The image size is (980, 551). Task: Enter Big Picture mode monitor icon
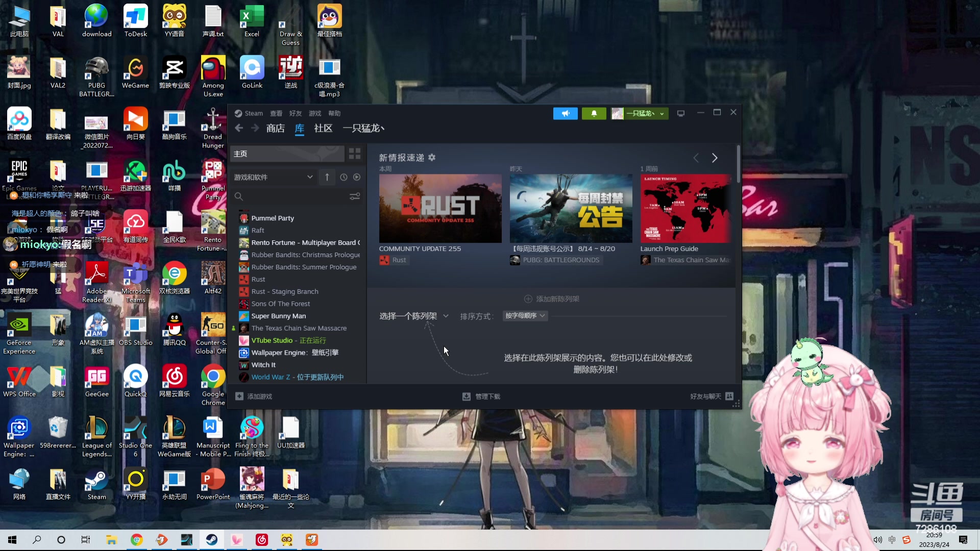pyautogui.click(x=680, y=113)
